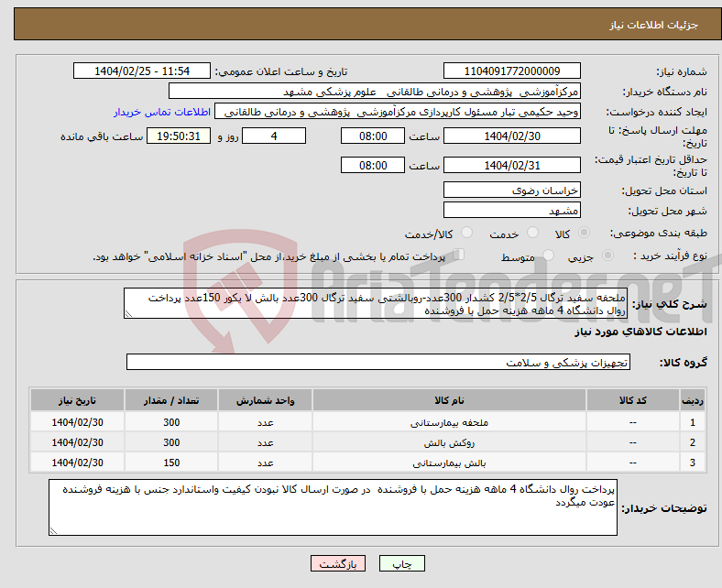Click the price validity date 1404/02/31 field
Viewport: 722px width, 588px height.
click(511, 165)
